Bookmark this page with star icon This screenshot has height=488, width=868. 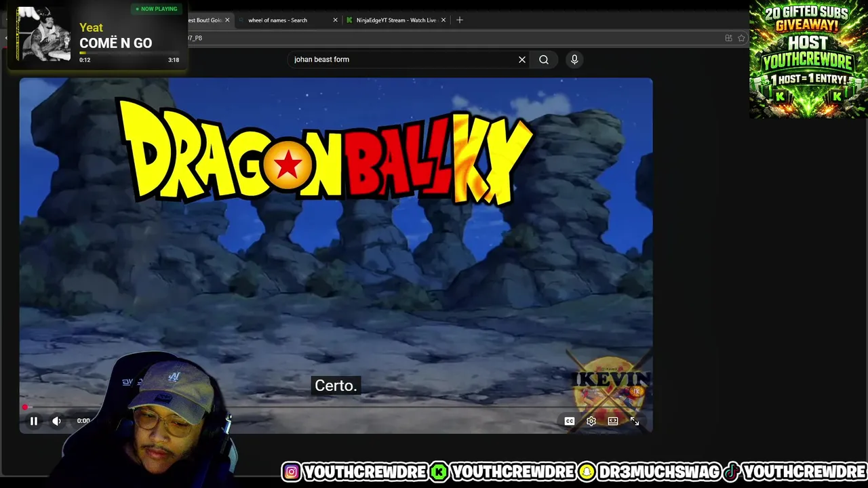(741, 38)
